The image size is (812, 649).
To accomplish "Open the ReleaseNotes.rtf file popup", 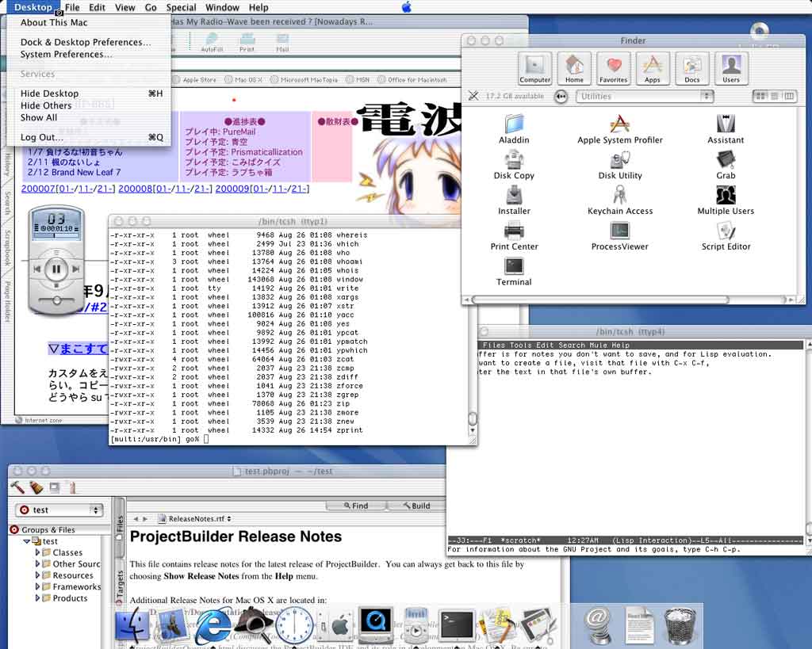I will [195, 518].
